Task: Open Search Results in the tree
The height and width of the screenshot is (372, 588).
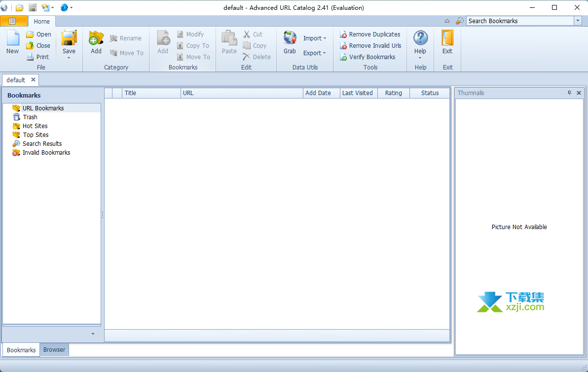Action: [42, 144]
